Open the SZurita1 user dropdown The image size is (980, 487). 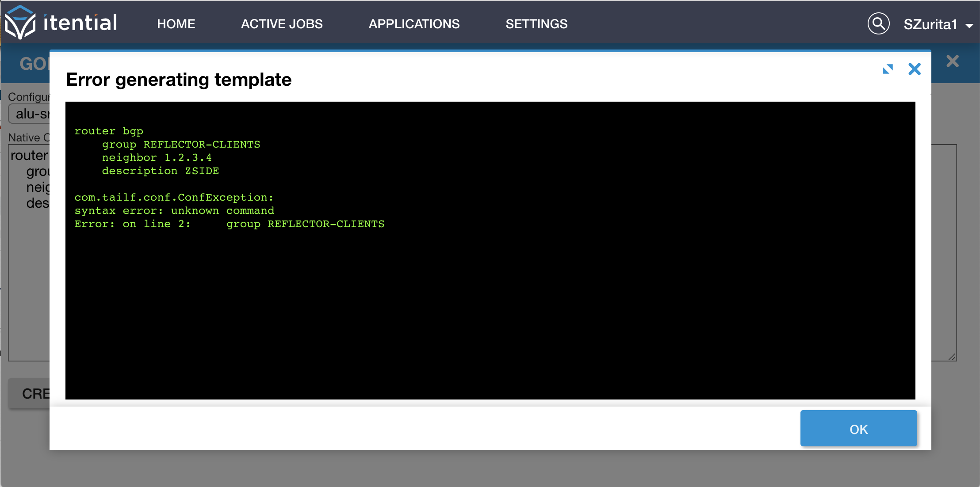pos(938,24)
